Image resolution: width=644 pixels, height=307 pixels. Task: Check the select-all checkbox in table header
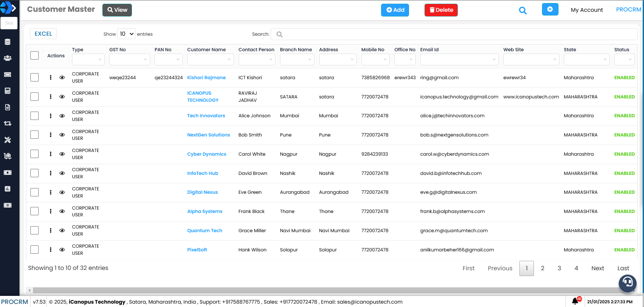click(34, 56)
